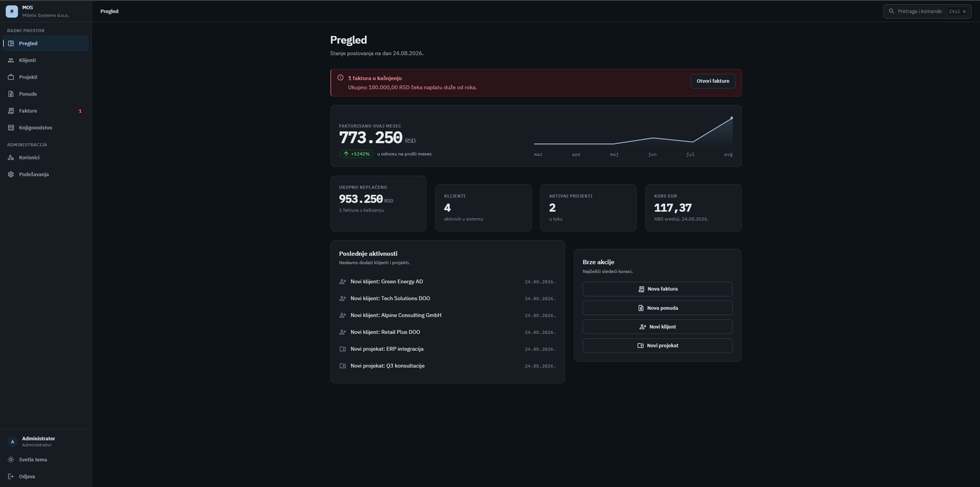Click the Novi projekat button
The image size is (980, 487).
[657, 345]
